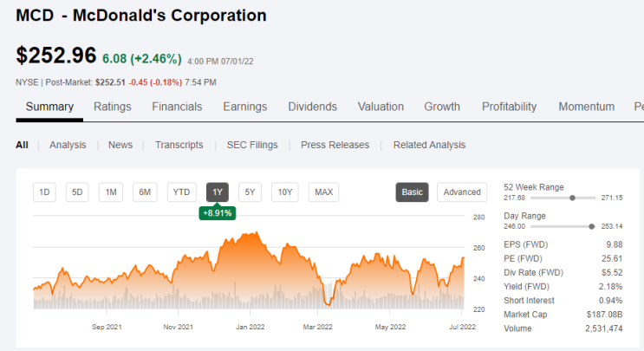Select the All filter
The height and width of the screenshot is (351, 644).
[22, 145]
